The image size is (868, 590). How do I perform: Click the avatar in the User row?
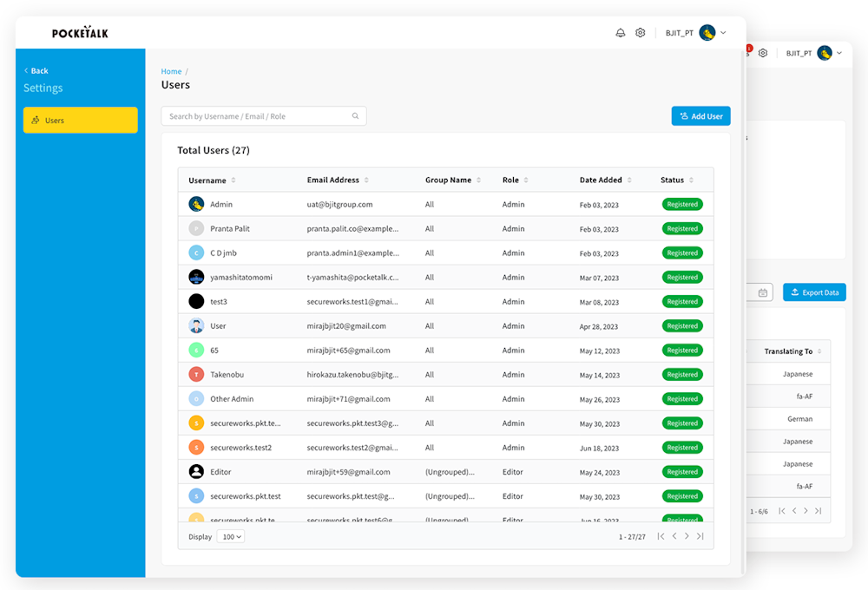[x=196, y=326]
